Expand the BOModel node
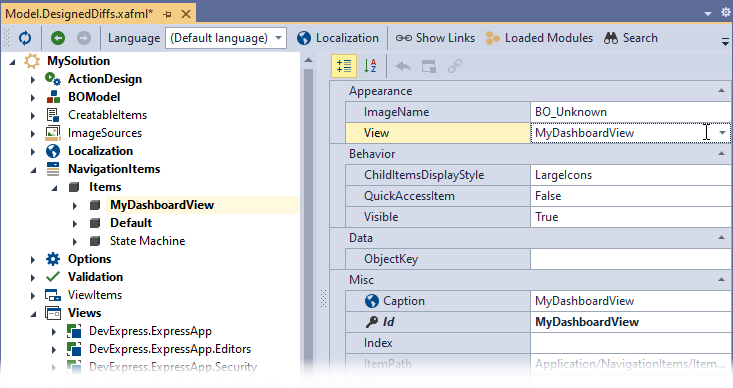 32,98
